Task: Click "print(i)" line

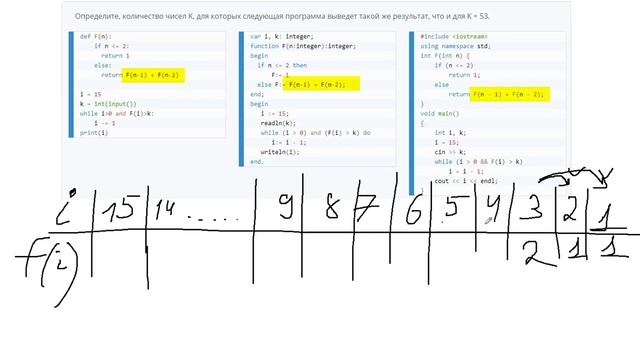Action: point(94,133)
